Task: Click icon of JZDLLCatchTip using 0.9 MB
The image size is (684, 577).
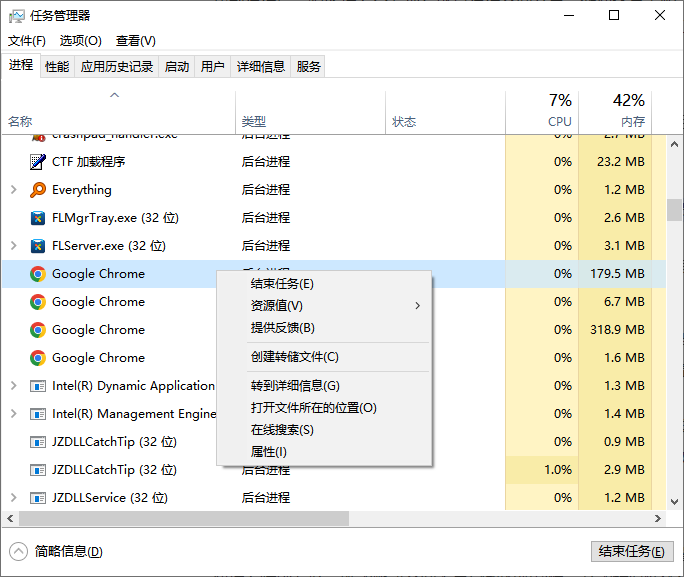Action: [x=38, y=442]
